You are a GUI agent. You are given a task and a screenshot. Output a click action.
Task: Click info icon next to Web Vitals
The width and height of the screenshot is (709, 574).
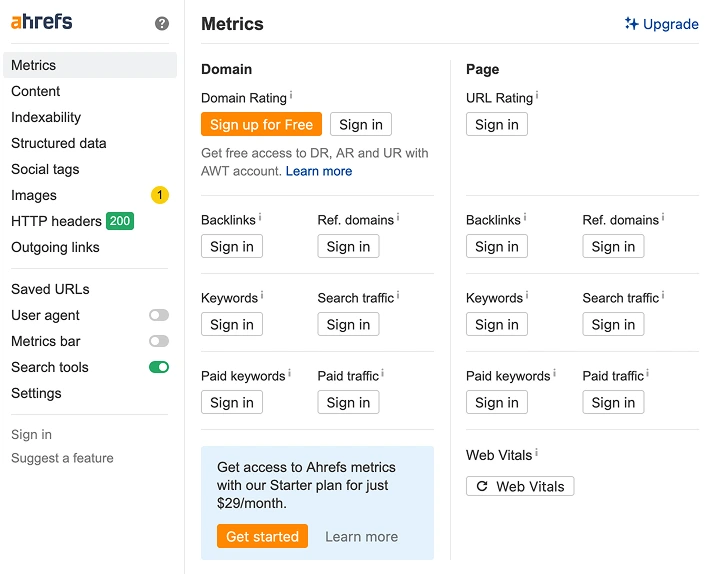(x=536, y=453)
